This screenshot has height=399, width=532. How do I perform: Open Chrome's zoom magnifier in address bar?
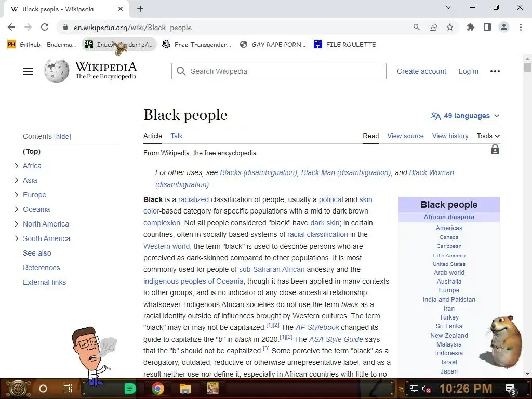(x=416, y=27)
